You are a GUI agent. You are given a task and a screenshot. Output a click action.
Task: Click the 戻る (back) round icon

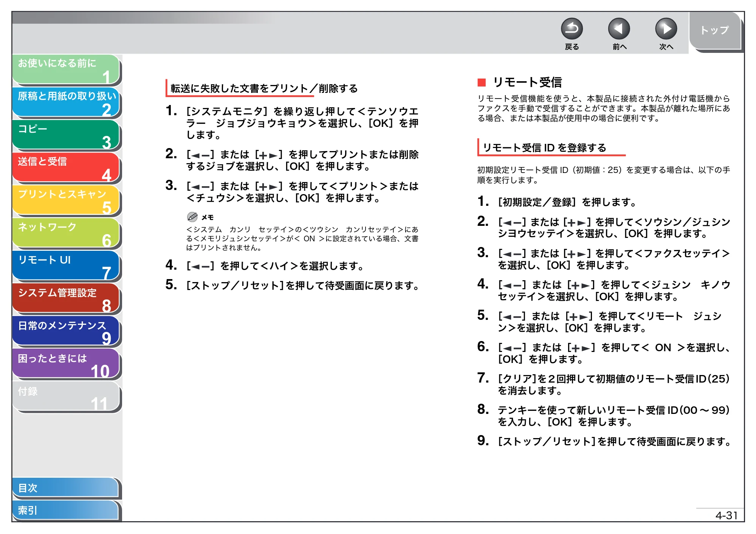pos(572,29)
